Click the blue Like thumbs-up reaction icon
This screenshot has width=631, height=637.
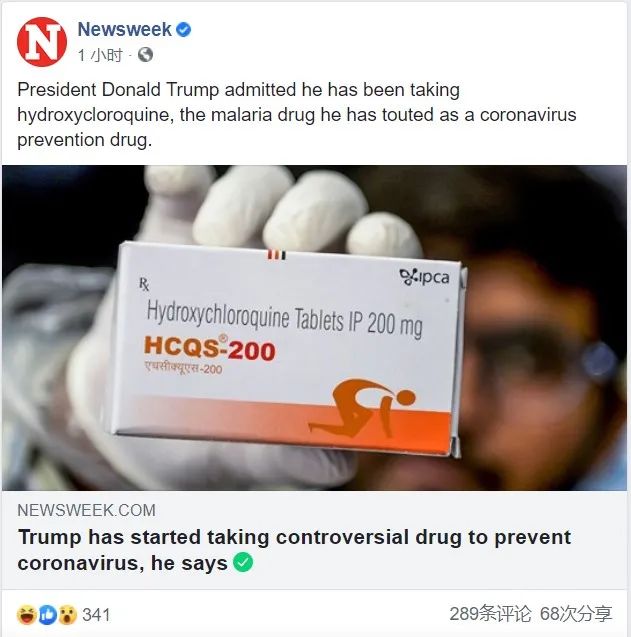[x=47, y=615]
